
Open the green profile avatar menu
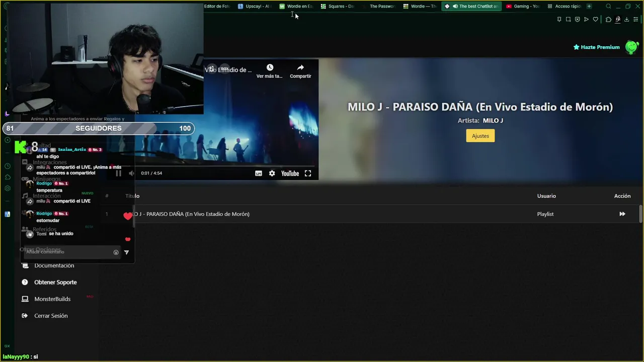point(631,47)
